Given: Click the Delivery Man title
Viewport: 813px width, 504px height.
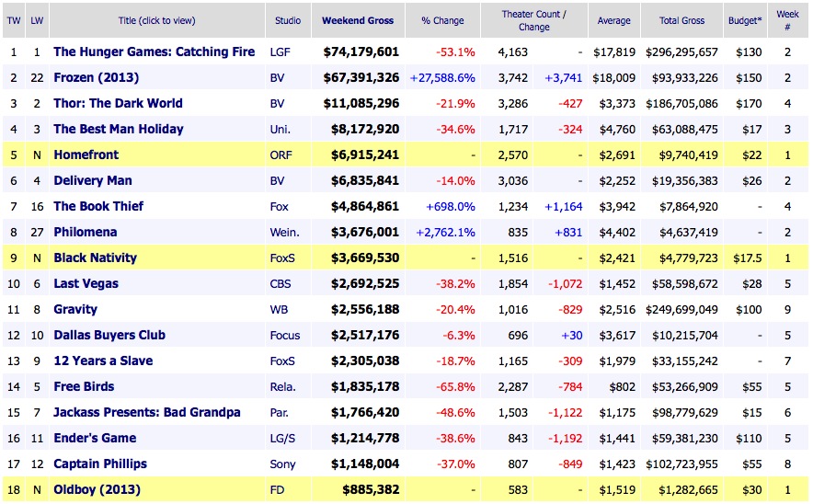Looking at the screenshot, I should tap(92, 181).
